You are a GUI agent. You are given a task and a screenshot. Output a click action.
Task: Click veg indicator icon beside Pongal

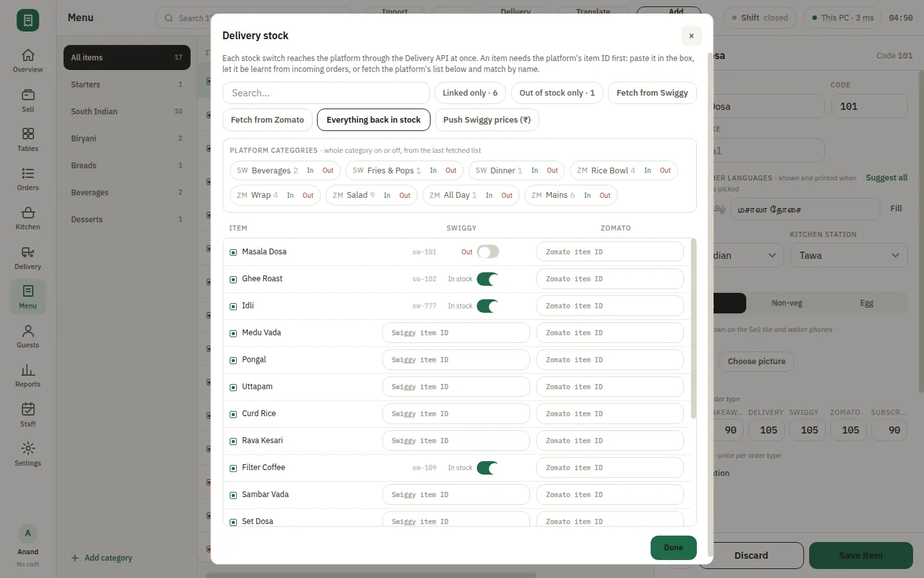234,360
